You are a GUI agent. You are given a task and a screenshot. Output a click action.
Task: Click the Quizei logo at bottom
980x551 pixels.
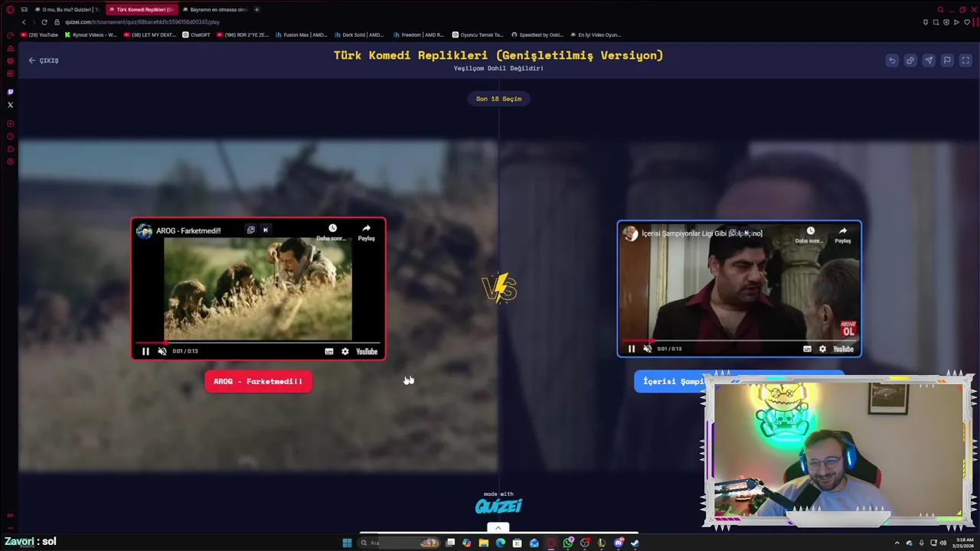tap(498, 506)
